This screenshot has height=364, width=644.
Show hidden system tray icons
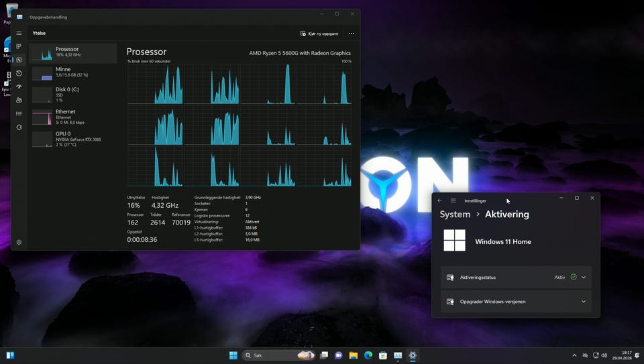[575, 355]
